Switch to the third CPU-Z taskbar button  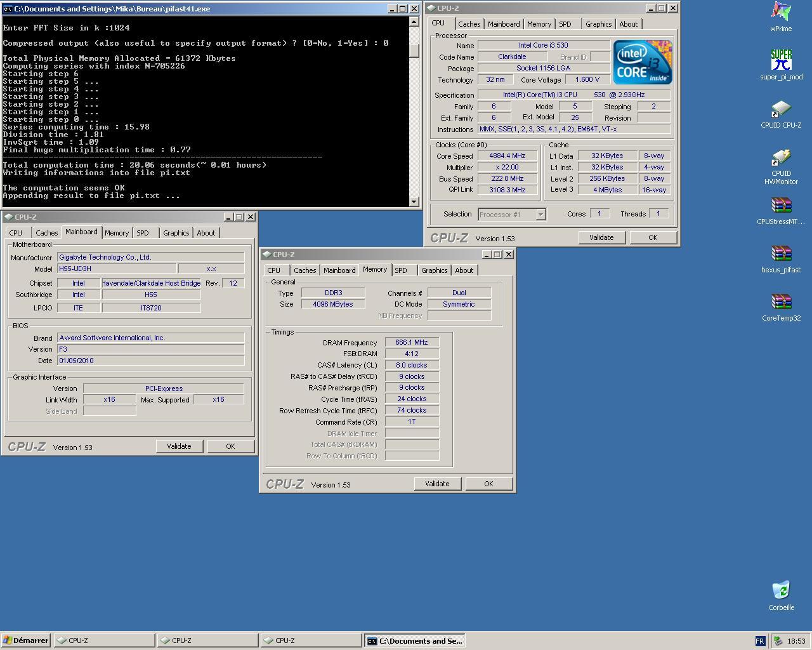[x=311, y=640]
